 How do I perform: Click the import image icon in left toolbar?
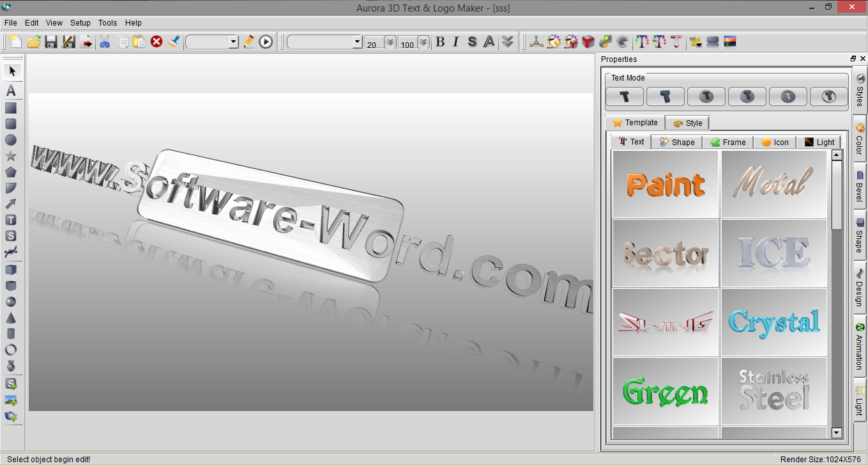pos(11,401)
